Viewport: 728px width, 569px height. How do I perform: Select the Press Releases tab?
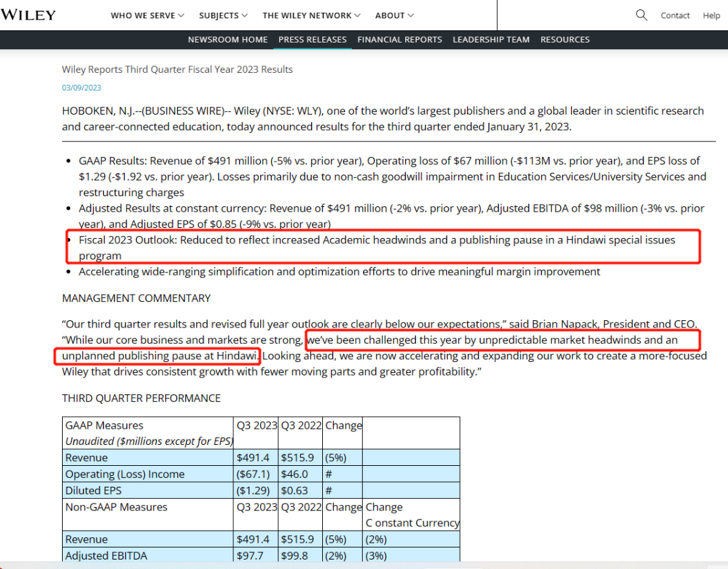(x=313, y=40)
